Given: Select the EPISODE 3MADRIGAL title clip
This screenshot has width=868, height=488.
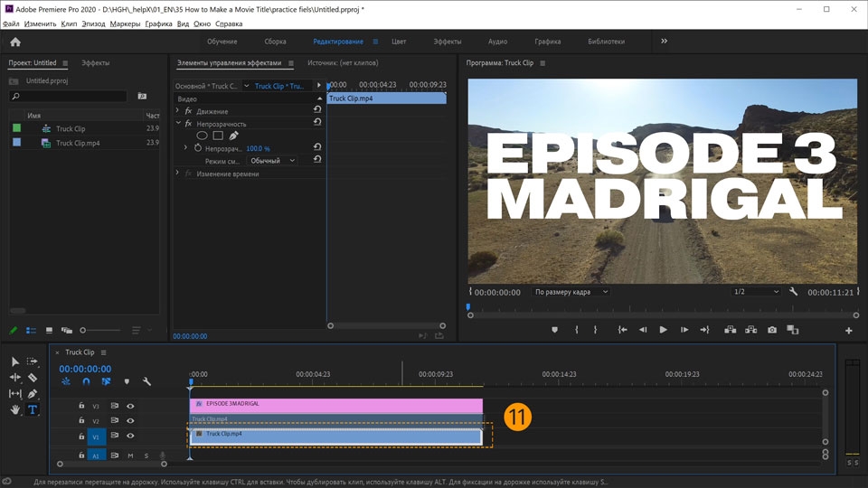Looking at the screenshot, I should coord(335,405).
